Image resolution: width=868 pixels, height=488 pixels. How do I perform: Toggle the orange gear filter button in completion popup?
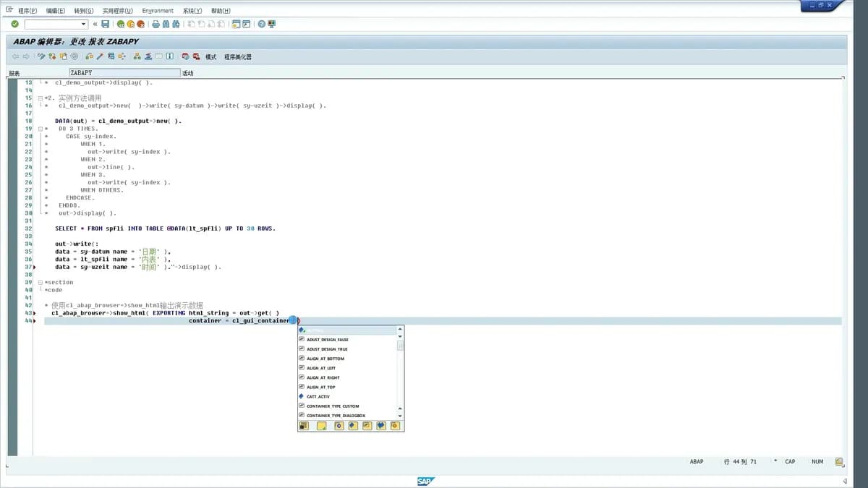(395, 426)
